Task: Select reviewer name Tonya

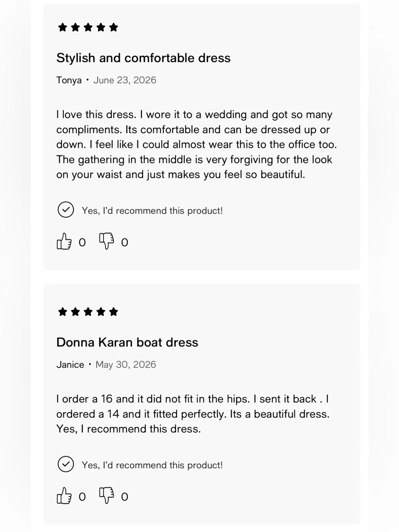Action: pyautogui.click(x=69, y=80)
